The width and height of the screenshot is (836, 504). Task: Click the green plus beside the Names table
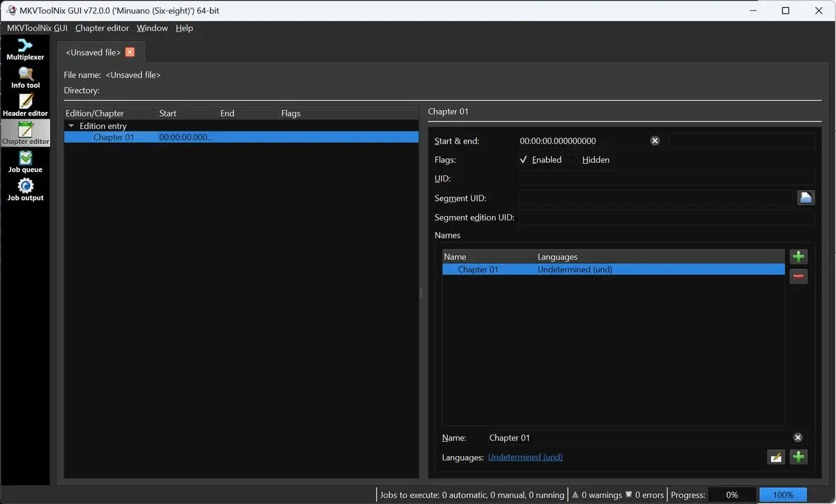(798, 256)
